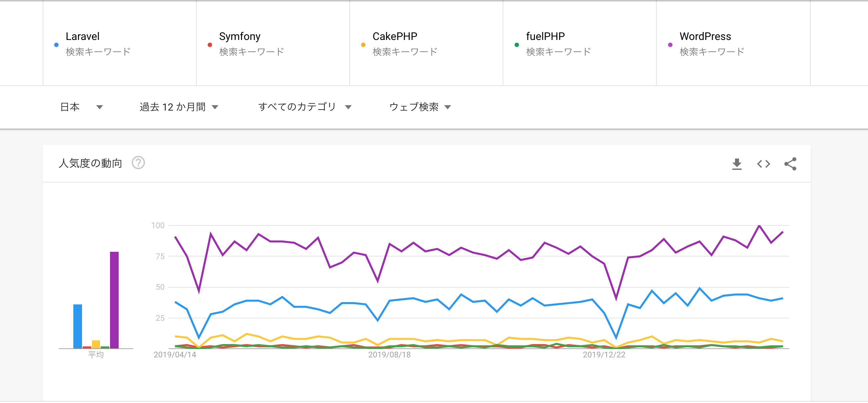Click the green fuelPHP keyword dot
This screenshot has height=403, width=868.
(516, 44)
